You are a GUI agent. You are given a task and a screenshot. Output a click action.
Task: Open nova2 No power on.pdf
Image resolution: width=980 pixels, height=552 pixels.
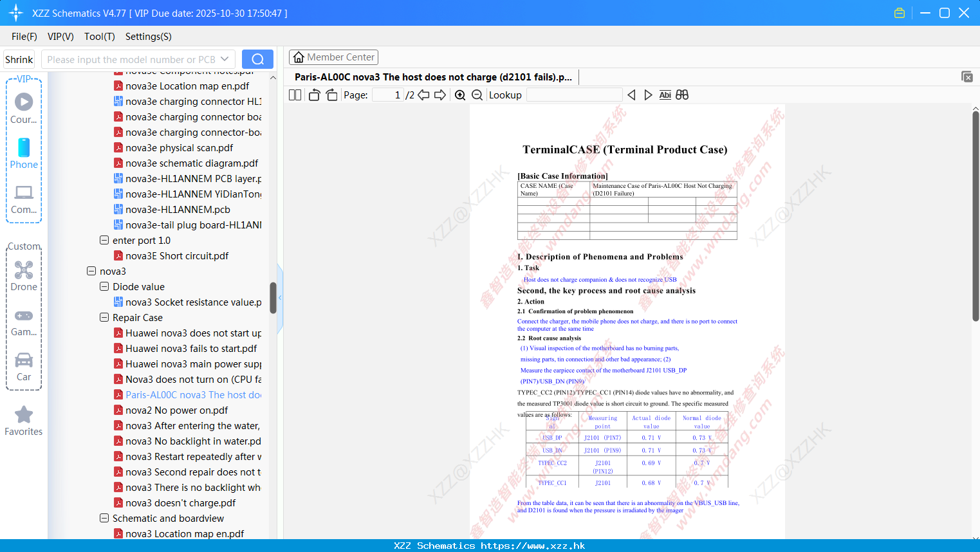(x=176, y=410)
